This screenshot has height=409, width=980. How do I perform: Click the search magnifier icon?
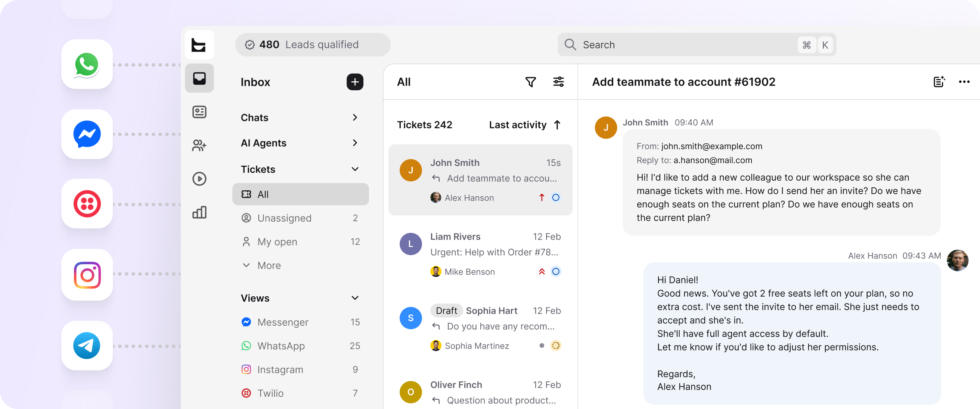pos(570,44)
